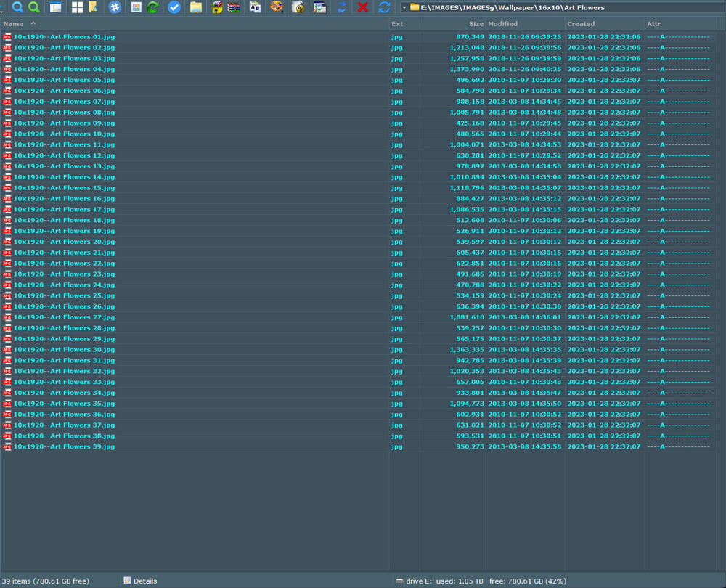This screenshot has height=588, width=726.
Task: Click the AB rename tool icon
Action: [255, 7]
